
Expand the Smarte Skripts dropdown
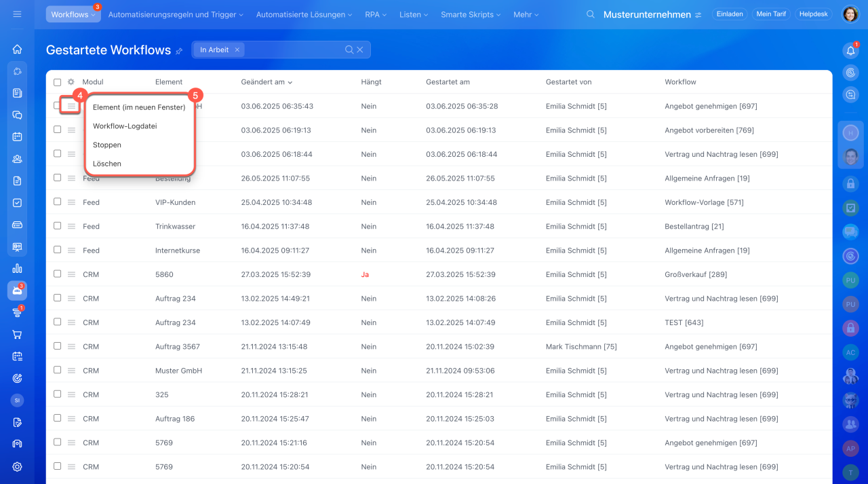pyautogui.click(x=471, y=14)
